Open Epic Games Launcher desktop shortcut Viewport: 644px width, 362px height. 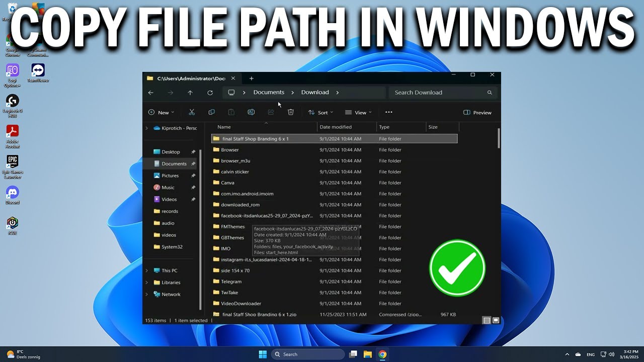click(x=13, y=167)
